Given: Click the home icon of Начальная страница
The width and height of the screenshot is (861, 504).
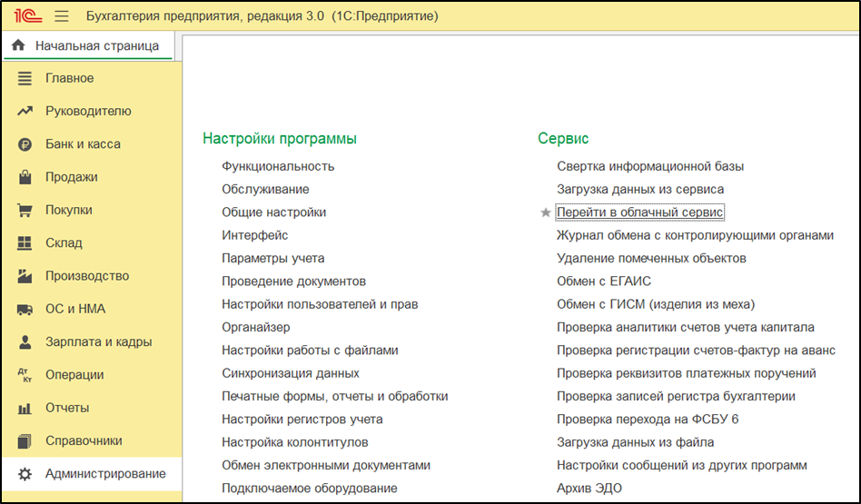Looking at the screenshot, I should click(18, 45).
